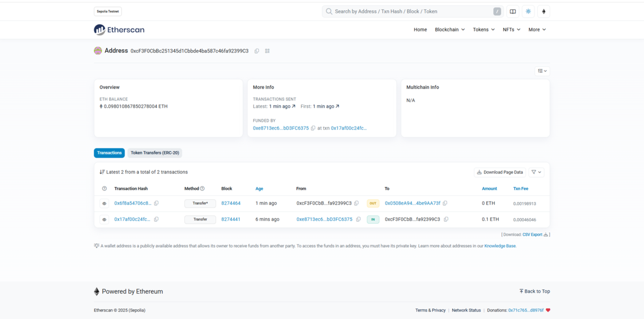Click the search keyboard shortcut slash icon
Screen dimensions: 644x319
(x=497, y=11)
